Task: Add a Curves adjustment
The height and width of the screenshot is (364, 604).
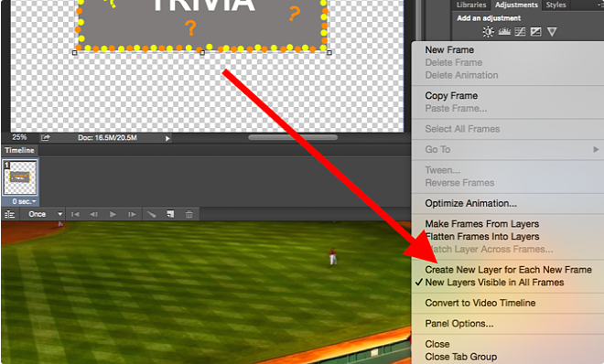Action: pos(520,31)
